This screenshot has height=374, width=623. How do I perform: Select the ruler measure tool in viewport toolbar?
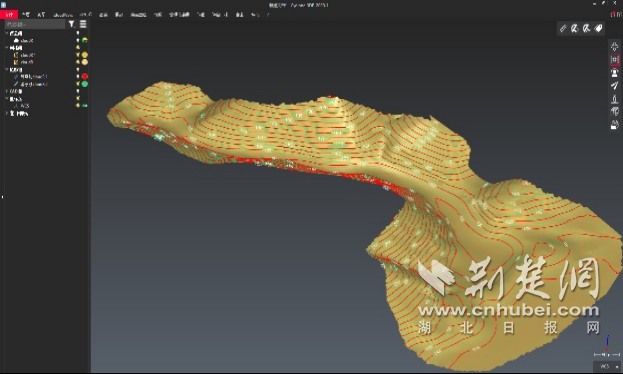pyautogui.click(x=563, y=28)
